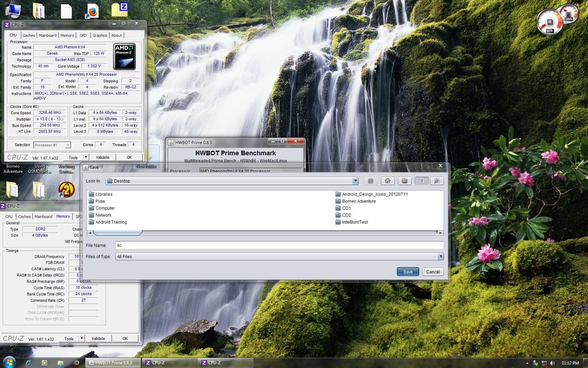Click the CPU usage meter gadget
588x368 pixels.
coord(550,22)
